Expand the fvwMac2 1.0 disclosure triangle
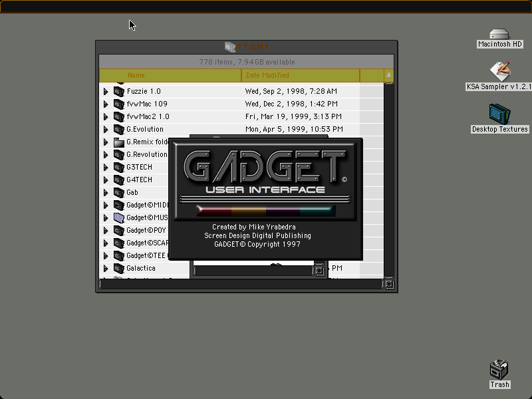This screenshot has width=532, height=399. click(106, 117)
